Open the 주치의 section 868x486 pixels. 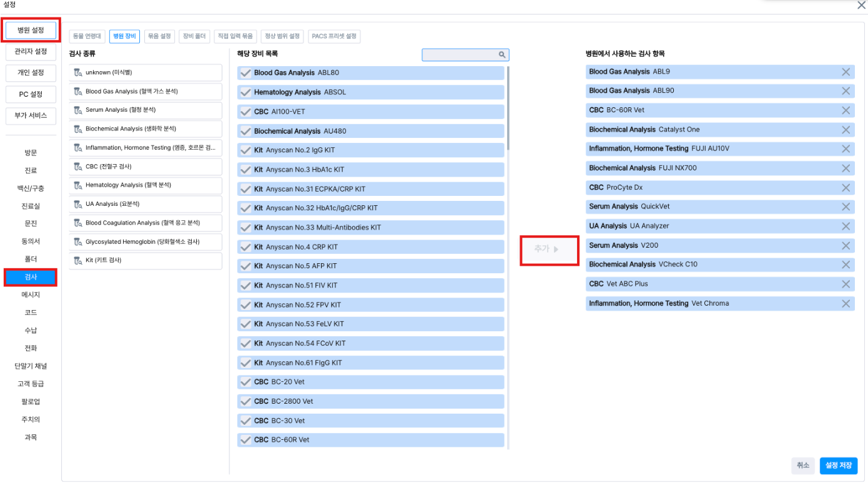(x=31, y=419)
